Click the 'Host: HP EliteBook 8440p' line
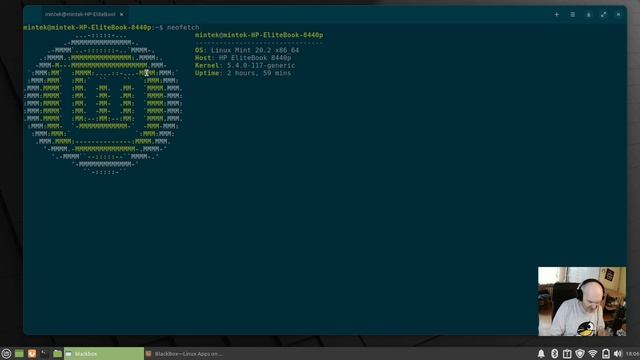640x360 pixels. 243,58
